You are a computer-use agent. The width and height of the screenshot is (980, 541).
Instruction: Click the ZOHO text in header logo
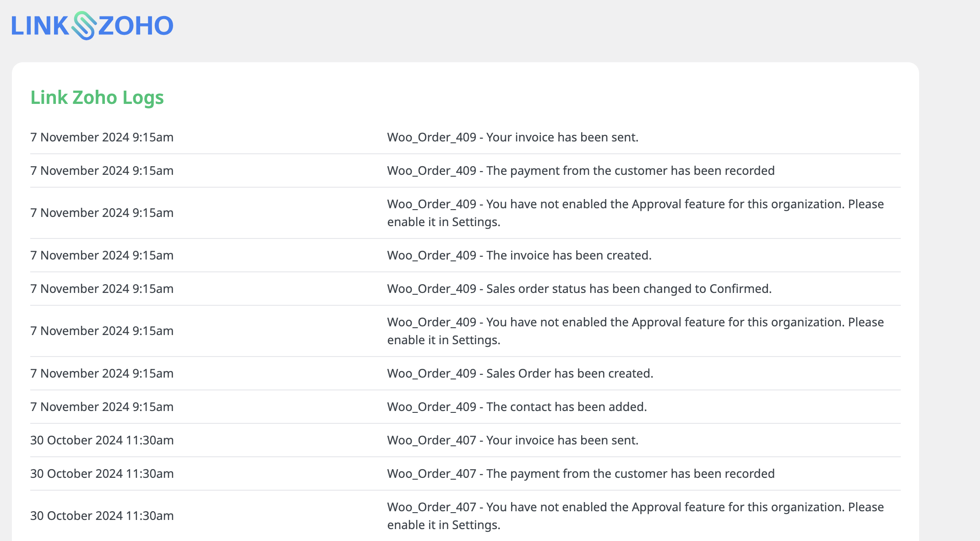(136, 26)
